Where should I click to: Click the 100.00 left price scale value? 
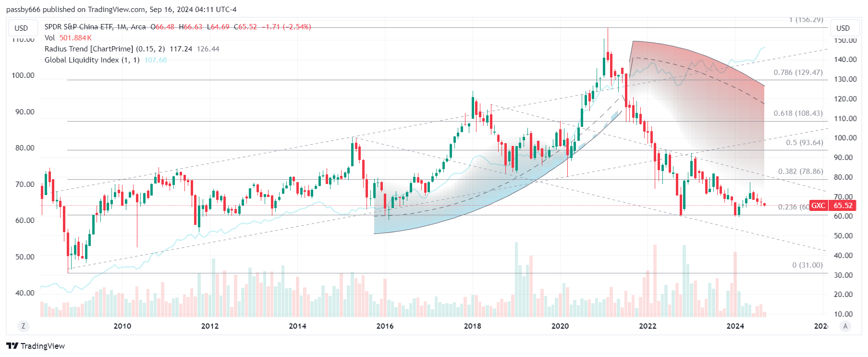[23, 75]
